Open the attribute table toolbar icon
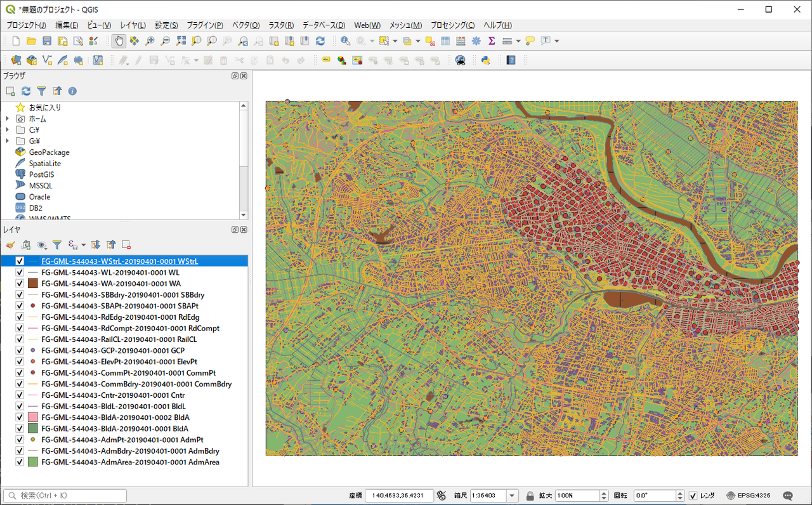The image size is (812, 505). point(445,41)
